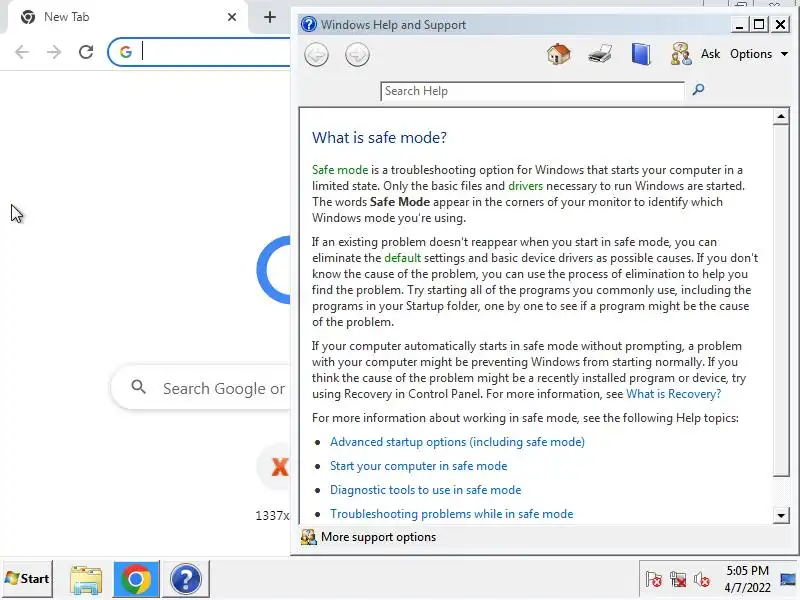Open Troubleshooting problems while in safe mode
The width and height of the screenshot is (800, 600).
[x=452, y=514]
